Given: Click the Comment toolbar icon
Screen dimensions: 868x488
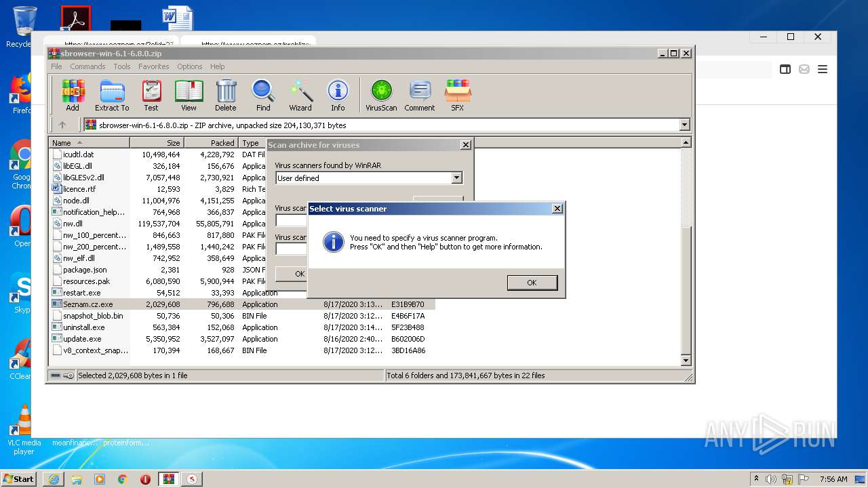Looking at the screenshot, I should (x=420, y=96).
